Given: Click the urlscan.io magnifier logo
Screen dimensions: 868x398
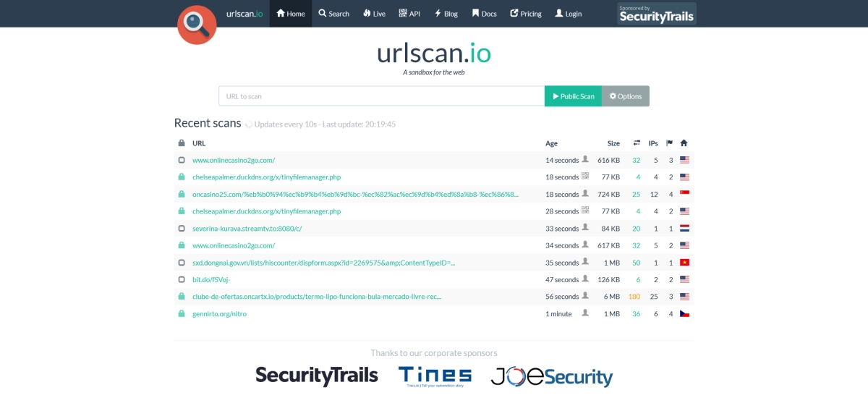Looking at the screenshot, I should coord(197,25).
